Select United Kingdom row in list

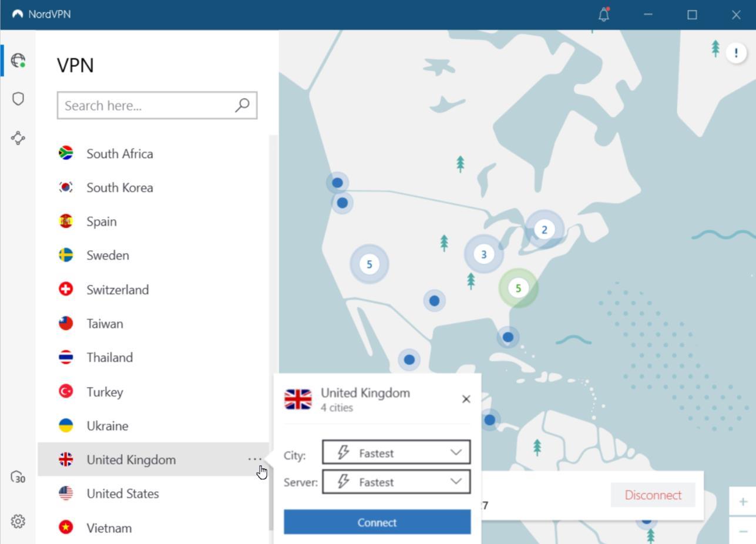coord(153,459)
